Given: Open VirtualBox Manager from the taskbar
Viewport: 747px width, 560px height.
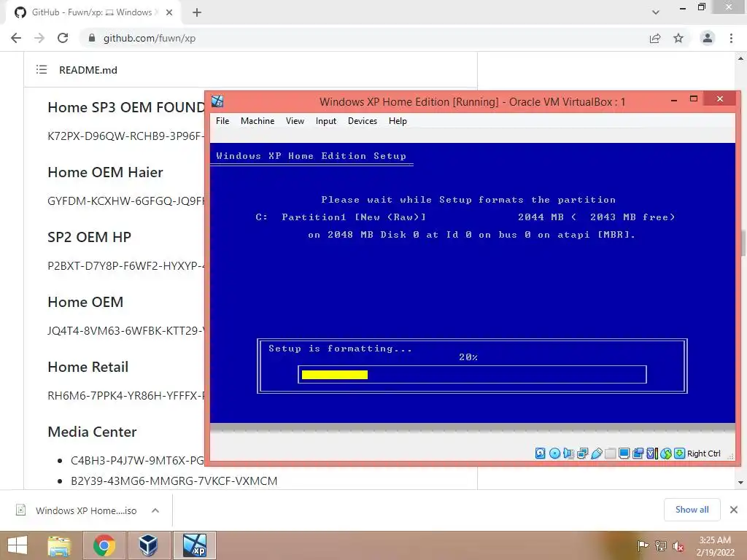Looking at the screenshot, I should (147, 545).
